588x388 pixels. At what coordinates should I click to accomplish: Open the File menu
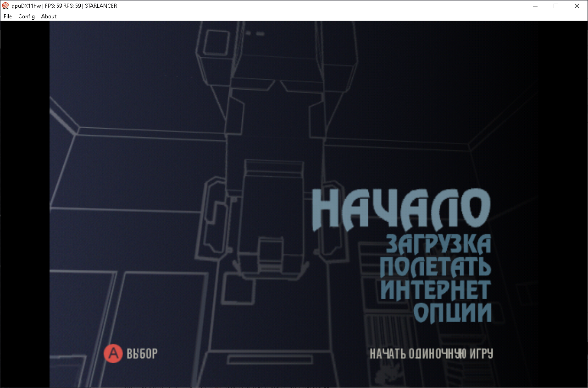coord(8,16)
